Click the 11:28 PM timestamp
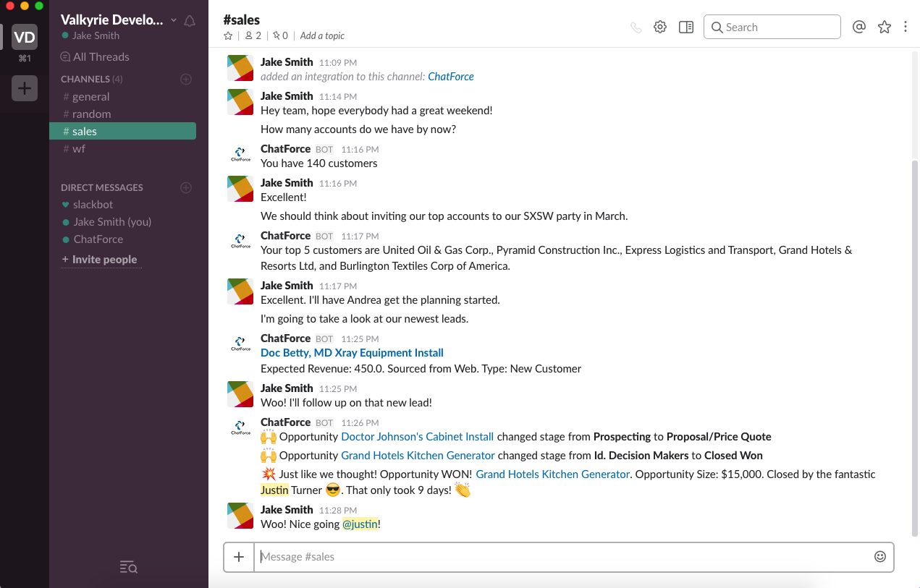The width and height of the screenshot is (920, 588). click(x=338, y=511)
